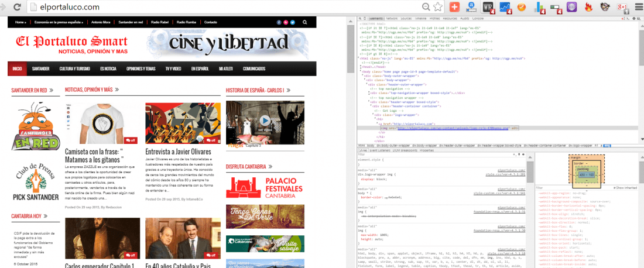
Task: Activate the DevTools inspect-element magnifier icon
Action: tap(359, 19)
